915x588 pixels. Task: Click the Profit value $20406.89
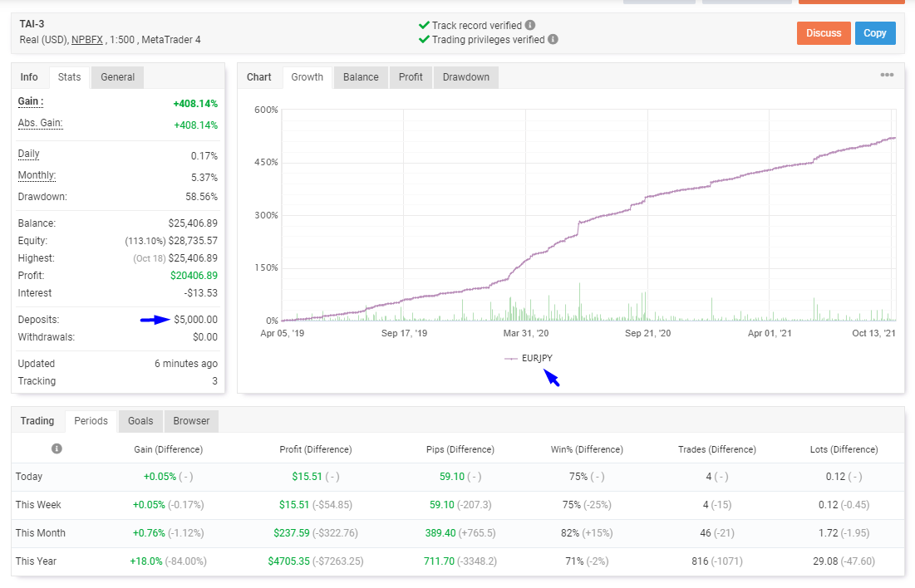pyautogui.click(x=194, y=276)
